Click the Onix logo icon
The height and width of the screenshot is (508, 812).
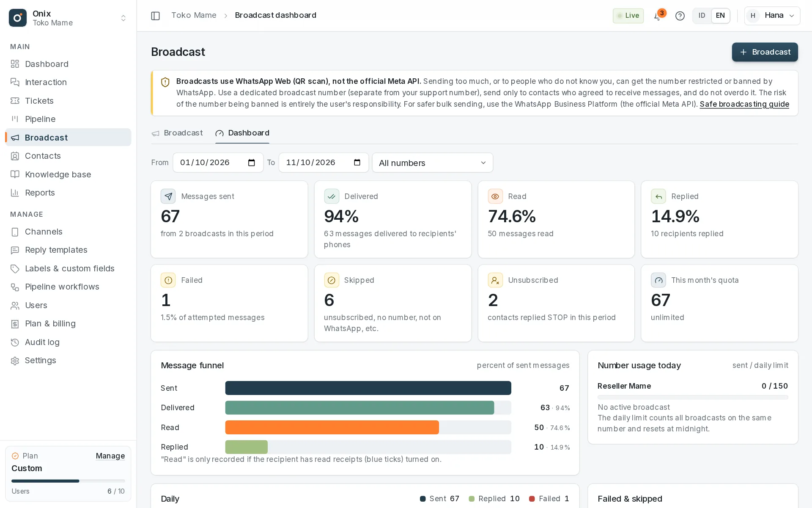[x=18, y=18]
